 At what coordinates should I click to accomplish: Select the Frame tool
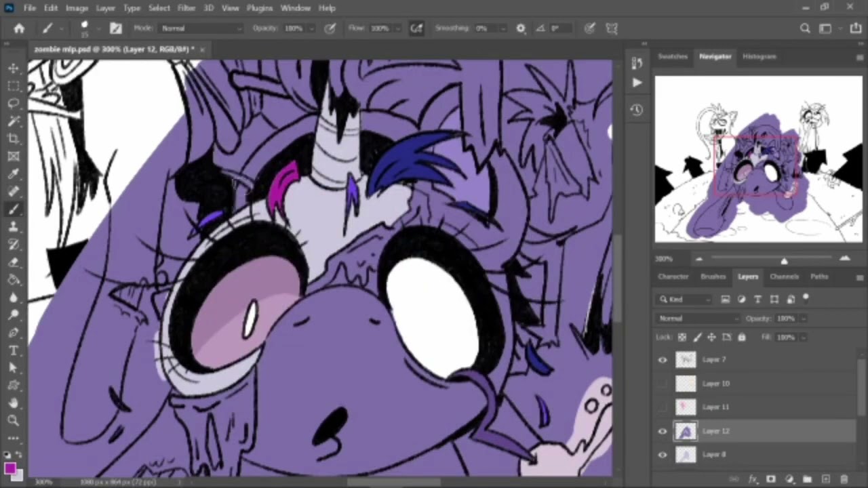[x=14, y=156]
